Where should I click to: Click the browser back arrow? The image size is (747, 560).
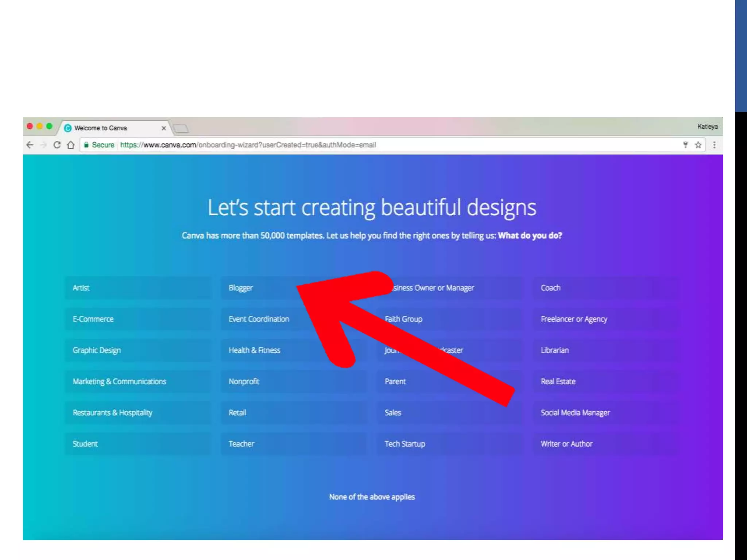click(x=30, y=145)
